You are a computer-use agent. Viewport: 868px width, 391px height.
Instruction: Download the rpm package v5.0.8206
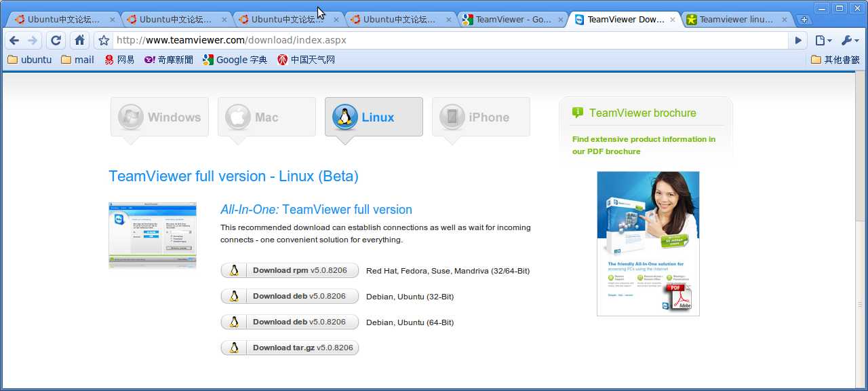tap(290, 270)
